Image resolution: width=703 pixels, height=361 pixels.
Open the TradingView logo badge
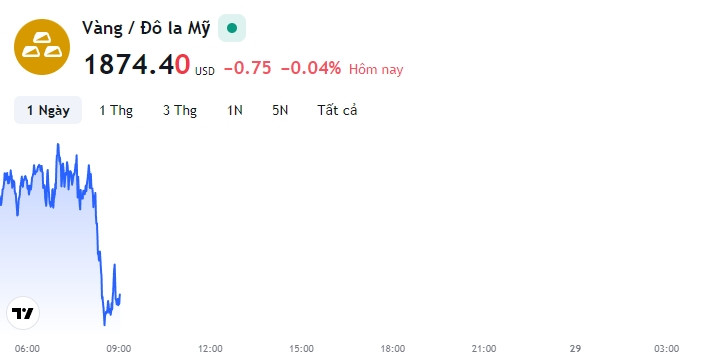[23, 313]
